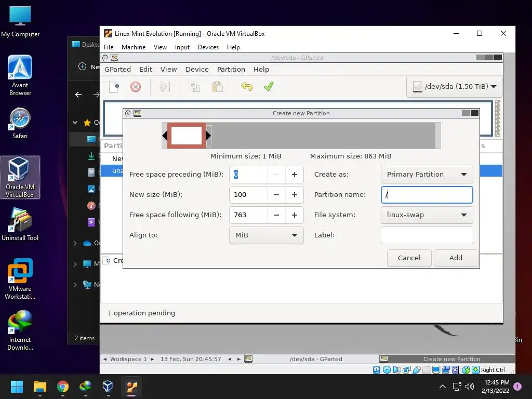Click the back arrow in the File Explorer window

(78, 95)
